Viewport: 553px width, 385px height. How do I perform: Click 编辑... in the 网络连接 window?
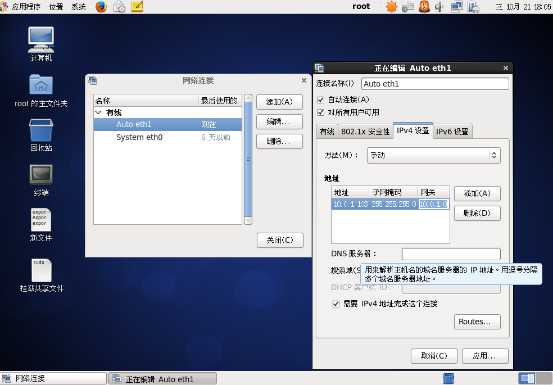point(279,122)
